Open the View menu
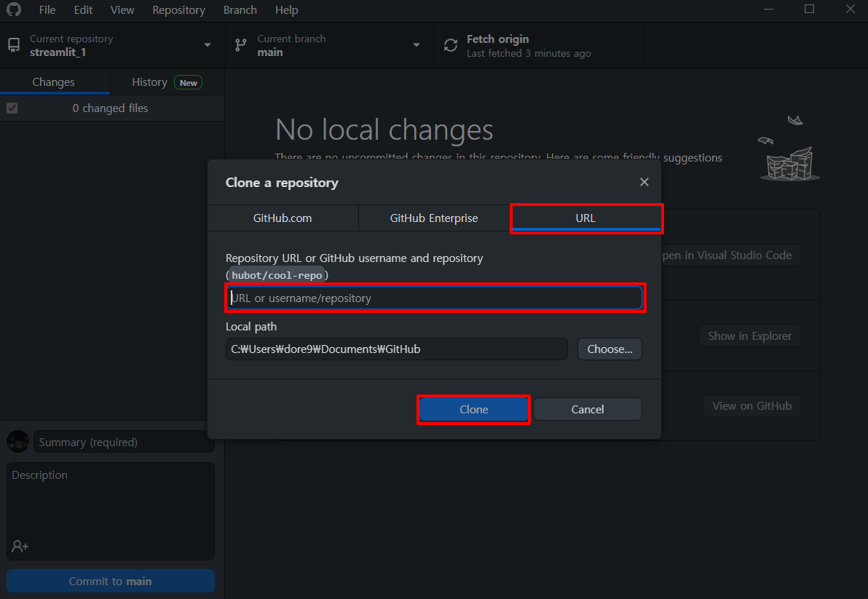The height and width of the screenshot is (599, 868). point(122,10)
